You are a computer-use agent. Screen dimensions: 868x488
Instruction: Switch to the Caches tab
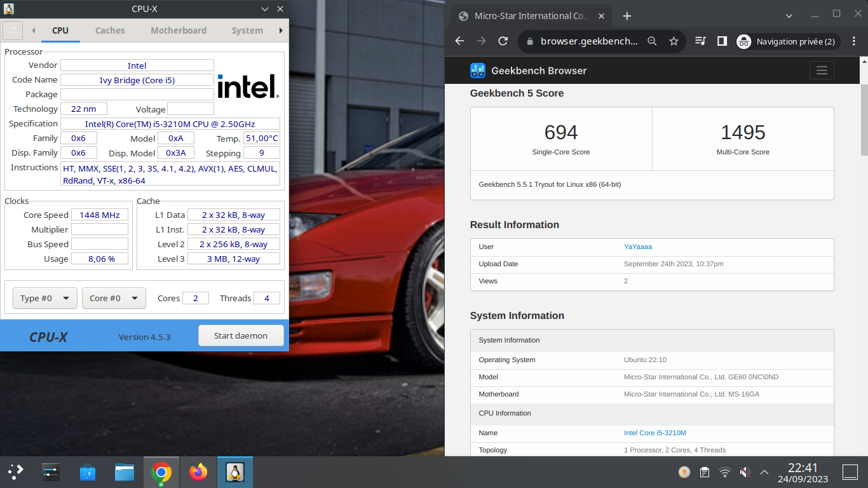click(x=110, y=30)
